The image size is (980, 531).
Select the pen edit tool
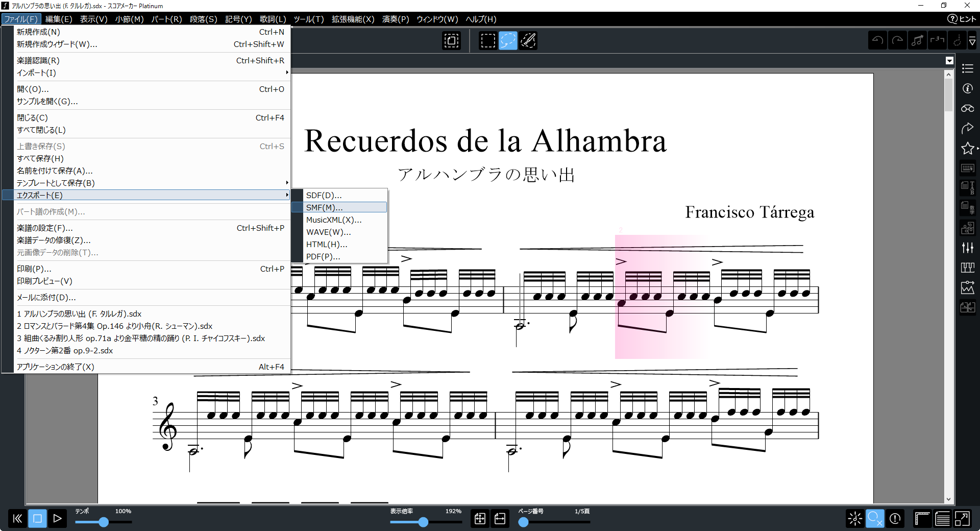[x=528, y=40]
